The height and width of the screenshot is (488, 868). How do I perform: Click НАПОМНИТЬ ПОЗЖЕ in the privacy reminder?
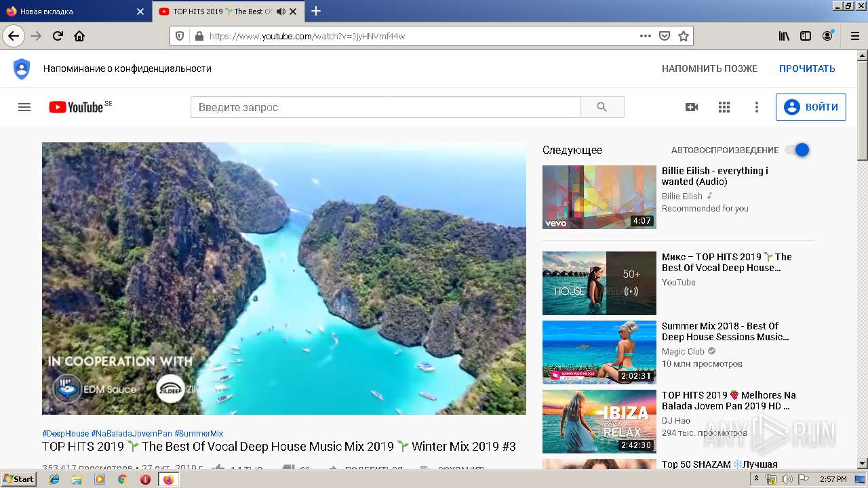709,68
